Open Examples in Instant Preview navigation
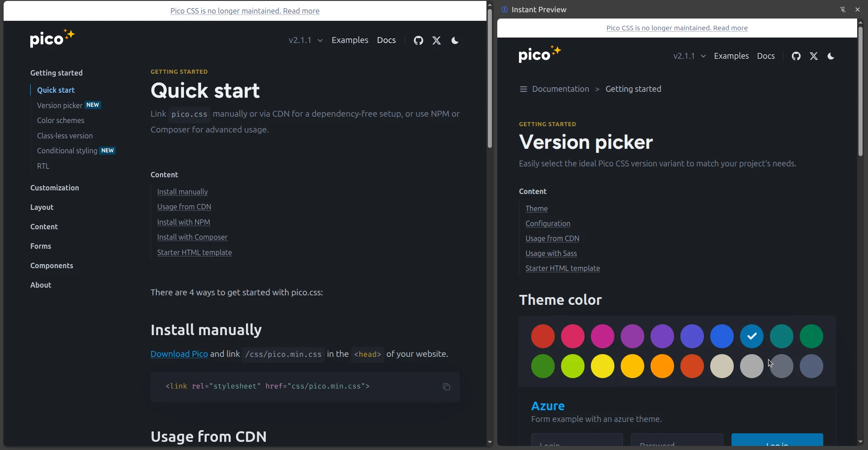 [731, 56]
